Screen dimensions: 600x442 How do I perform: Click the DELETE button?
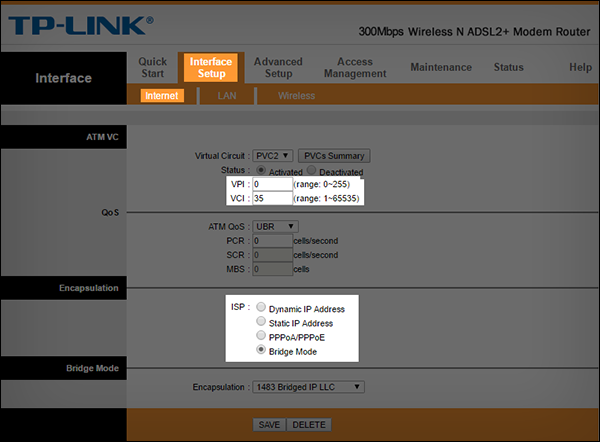tap(309, 425)
